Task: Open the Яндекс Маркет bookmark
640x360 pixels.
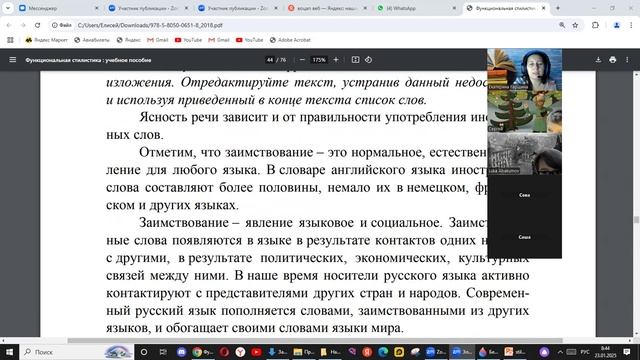Action: [x=47, y=40]
